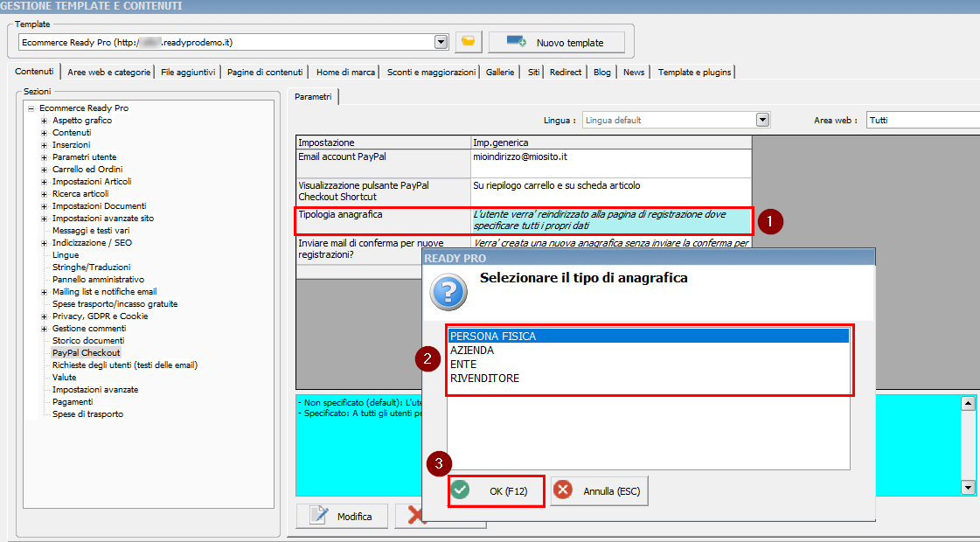980x542 pixels.
Task: Click the Area web Tutti field
Action: [922, 120]
